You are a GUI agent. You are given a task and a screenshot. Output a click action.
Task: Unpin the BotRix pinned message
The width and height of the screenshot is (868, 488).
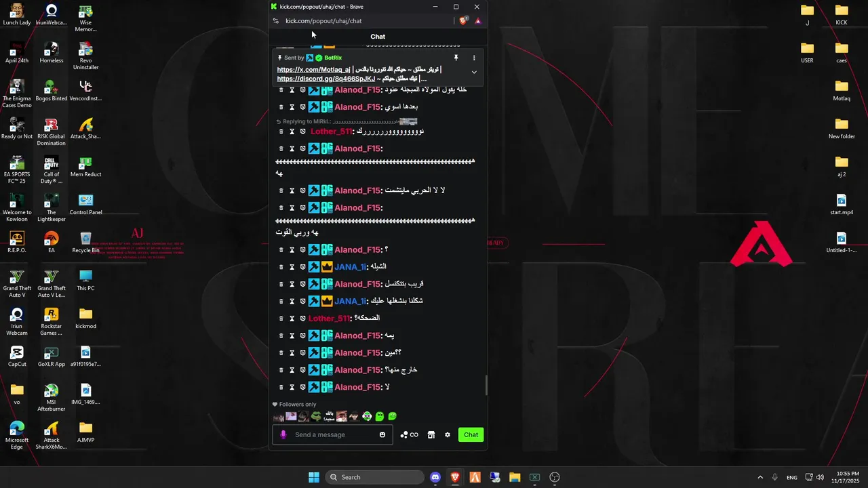pos(456,58)
